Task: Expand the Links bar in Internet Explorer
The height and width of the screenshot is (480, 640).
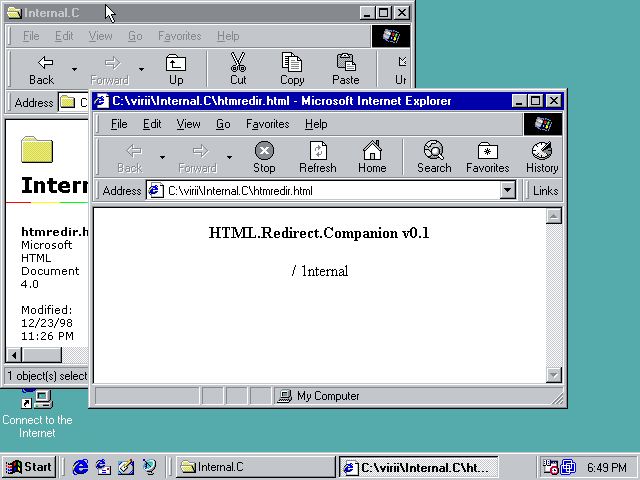Action: [545, 191]
